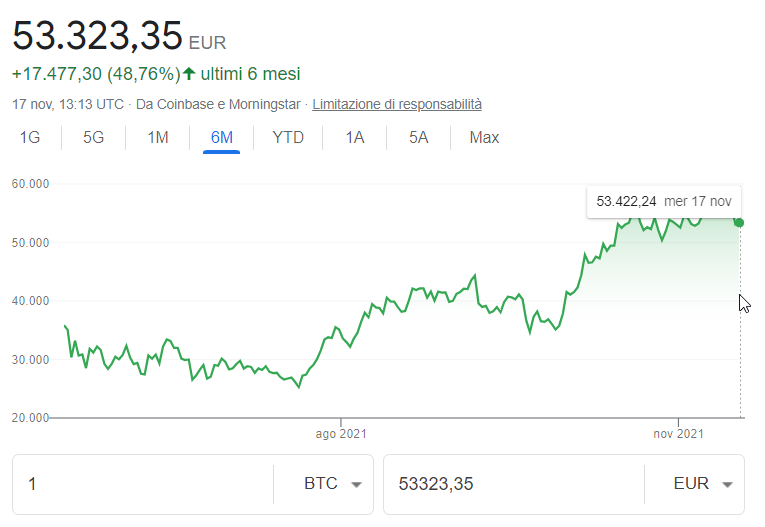Open the BTC currency dropdown
The image size is (765, 527).
coord(332,484)
